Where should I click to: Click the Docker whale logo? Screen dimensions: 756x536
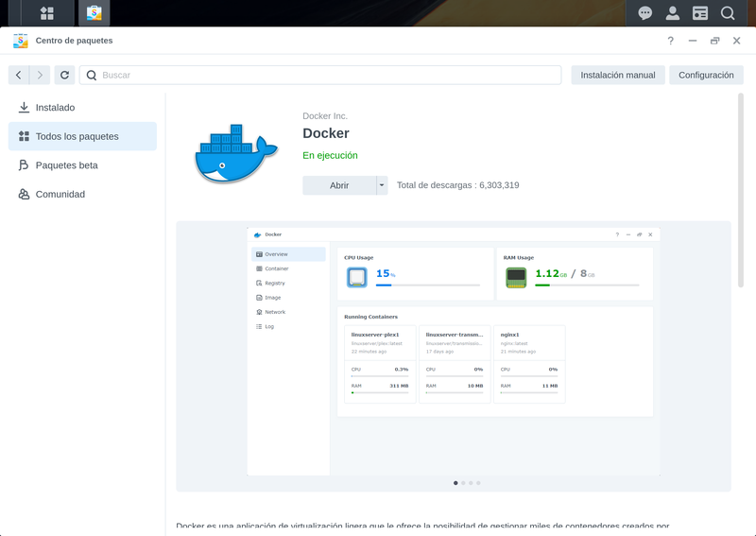pyautogui.click(x=235, y=153)
